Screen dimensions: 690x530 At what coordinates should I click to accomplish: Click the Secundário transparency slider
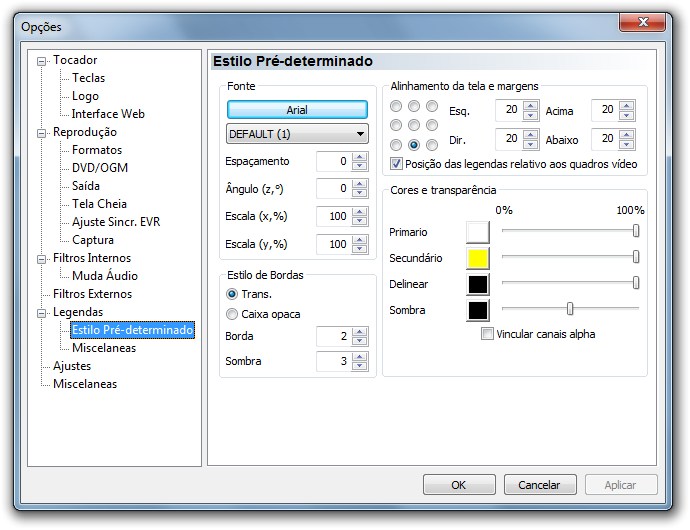pyautogui.click(x=570, y=257)
